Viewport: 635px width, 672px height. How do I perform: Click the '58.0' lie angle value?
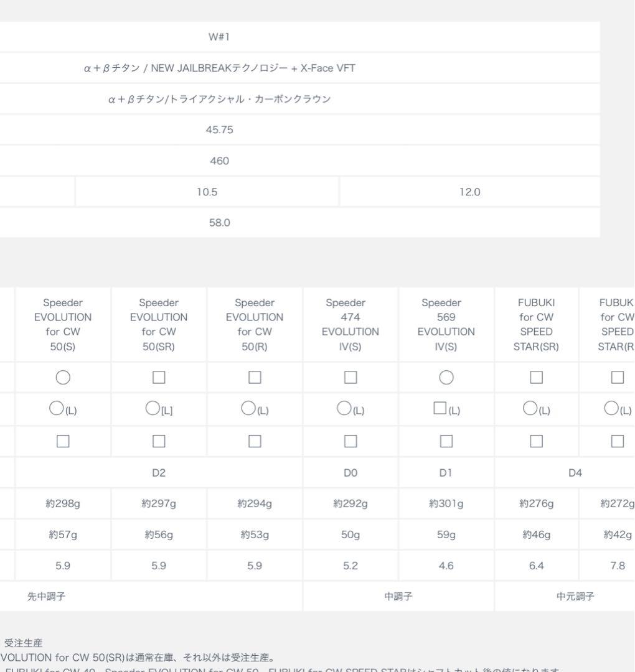[219, 223]
